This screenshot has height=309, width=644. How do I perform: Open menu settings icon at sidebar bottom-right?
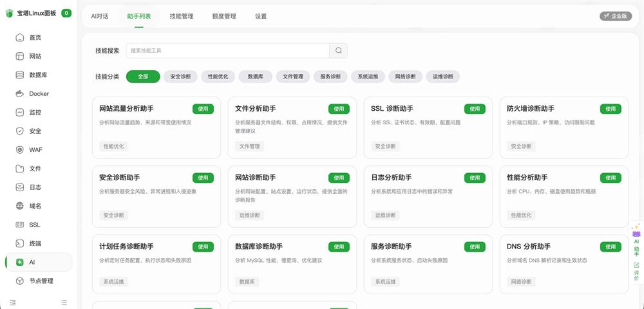point(64,302)
